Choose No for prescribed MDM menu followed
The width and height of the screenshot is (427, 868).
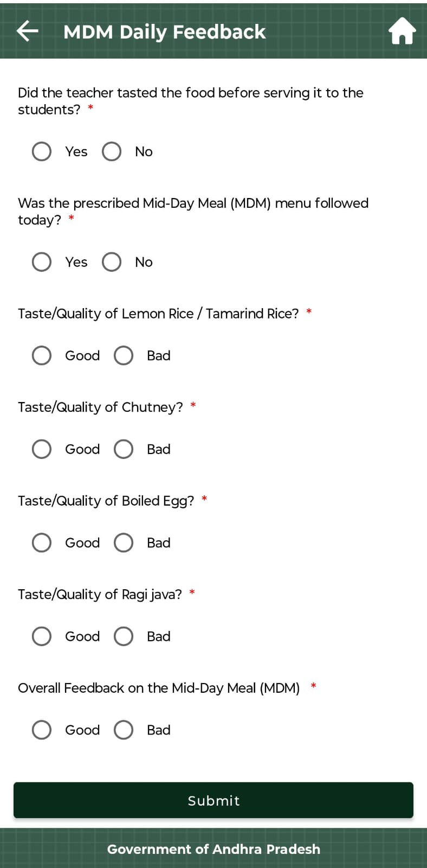[x=112, y=262]
